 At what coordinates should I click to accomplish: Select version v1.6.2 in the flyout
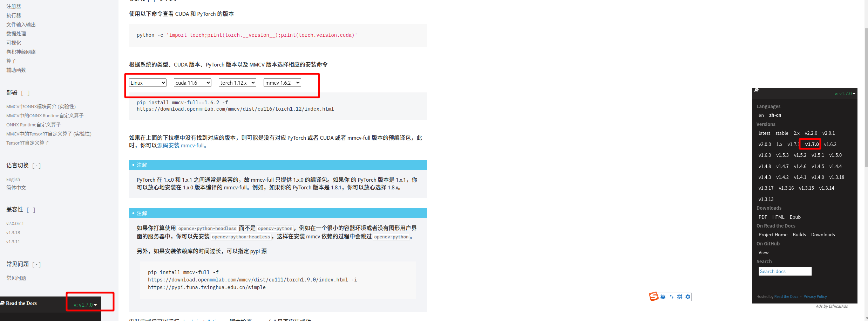pyautogui.click(x=830, y=144)
